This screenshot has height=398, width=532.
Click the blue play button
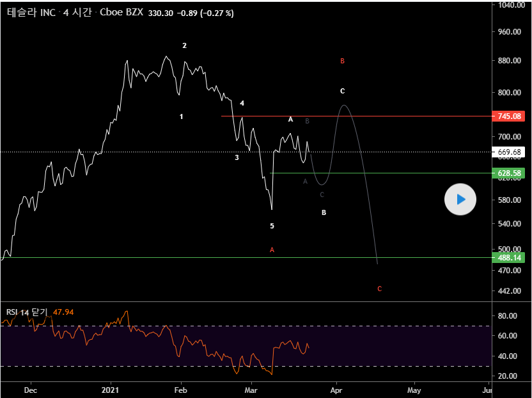pyautogui.click(x=460, y=200)
